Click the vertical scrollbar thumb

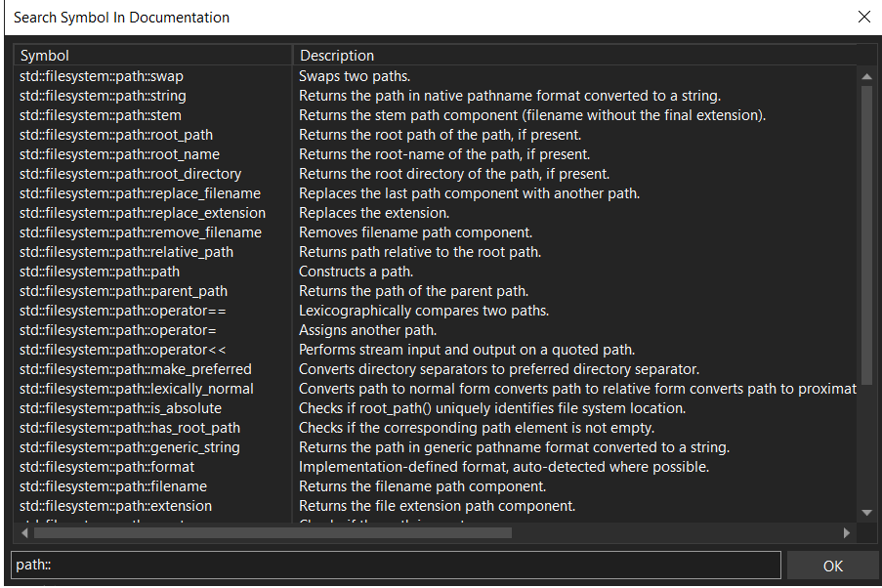866,234
